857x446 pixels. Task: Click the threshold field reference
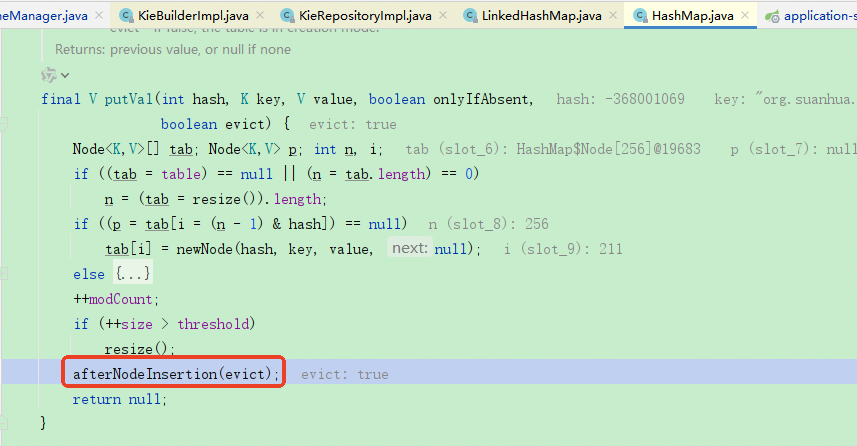213,324
